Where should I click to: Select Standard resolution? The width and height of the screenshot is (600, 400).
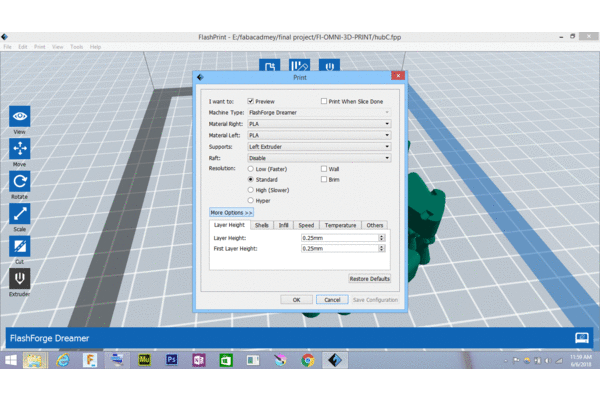click(251, 179)
